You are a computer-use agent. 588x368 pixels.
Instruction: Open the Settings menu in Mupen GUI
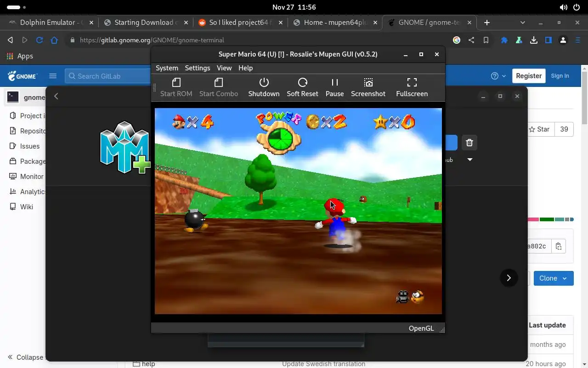197,68
